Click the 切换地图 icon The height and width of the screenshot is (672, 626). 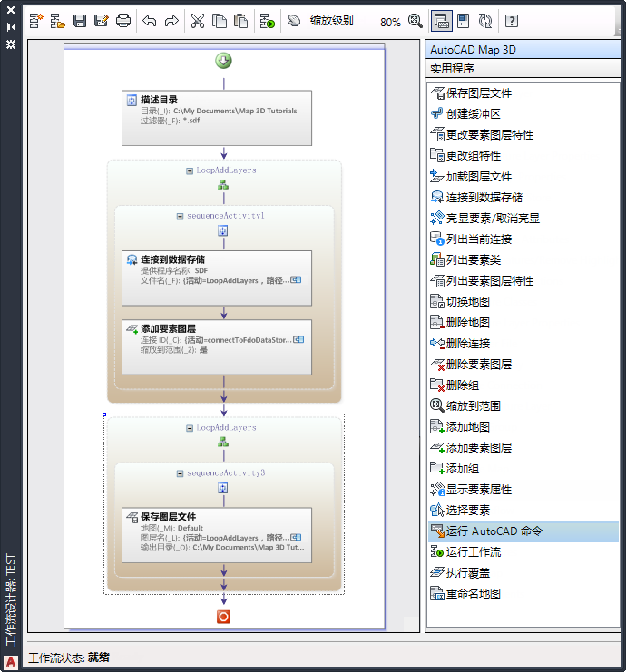437,301
